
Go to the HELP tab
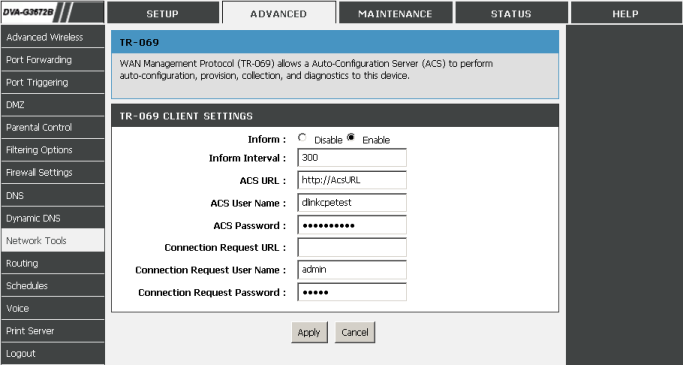point(626,13)
